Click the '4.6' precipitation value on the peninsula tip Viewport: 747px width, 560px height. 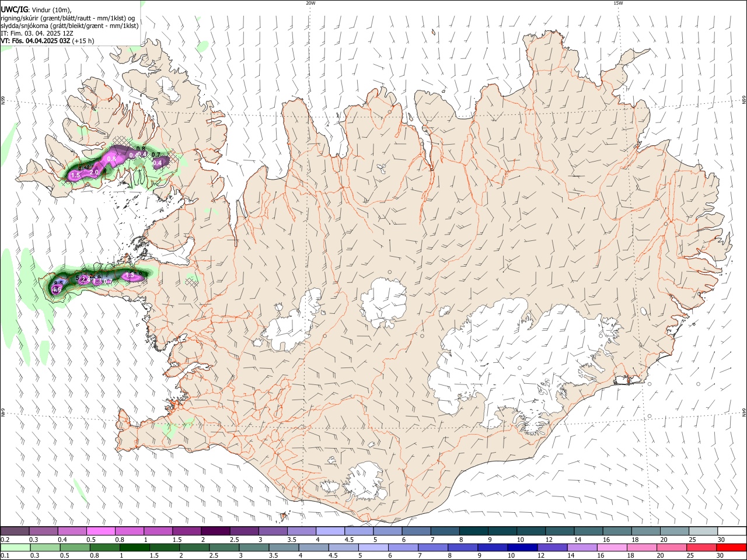(57, 290)
